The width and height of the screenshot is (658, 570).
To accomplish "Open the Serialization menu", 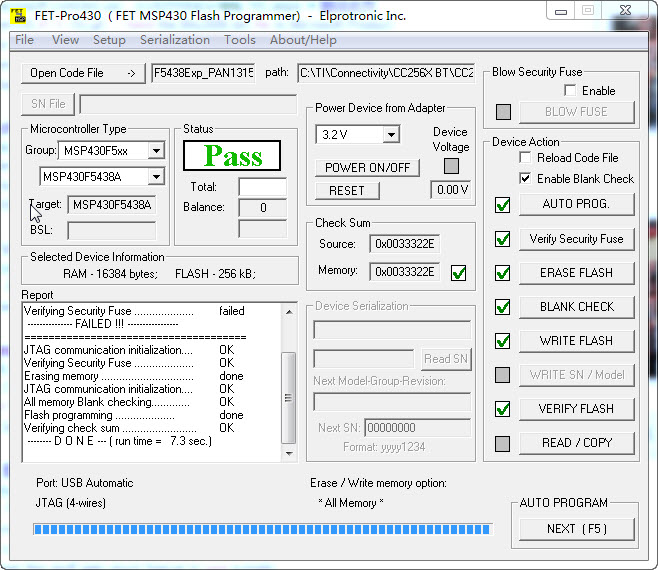I will [x=175, y=40].
